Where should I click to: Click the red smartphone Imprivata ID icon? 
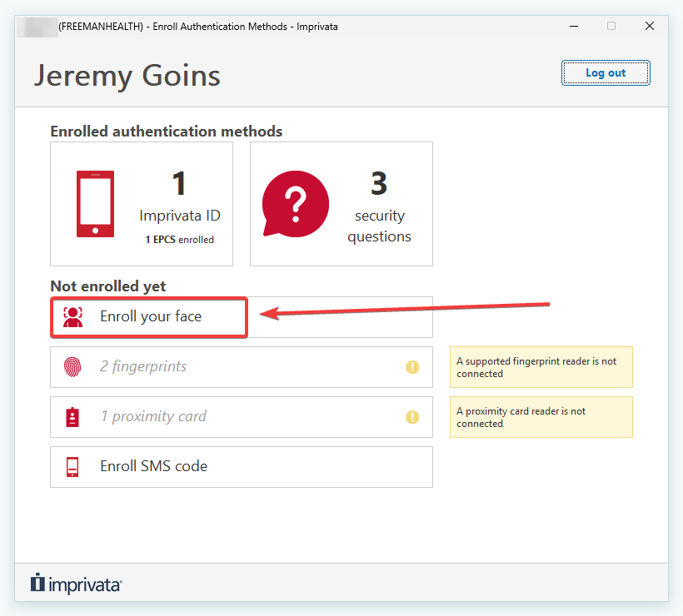(96, 204)
